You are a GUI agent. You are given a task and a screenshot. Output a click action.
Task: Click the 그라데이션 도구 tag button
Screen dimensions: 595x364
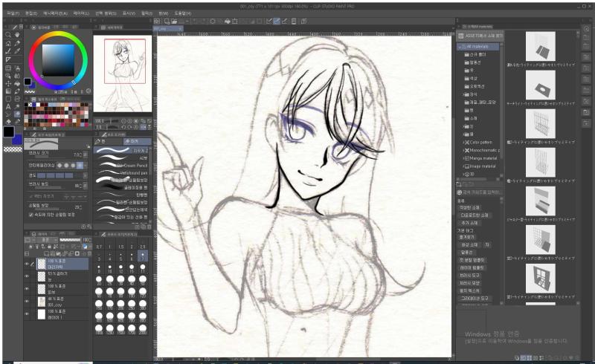point(475,299)
